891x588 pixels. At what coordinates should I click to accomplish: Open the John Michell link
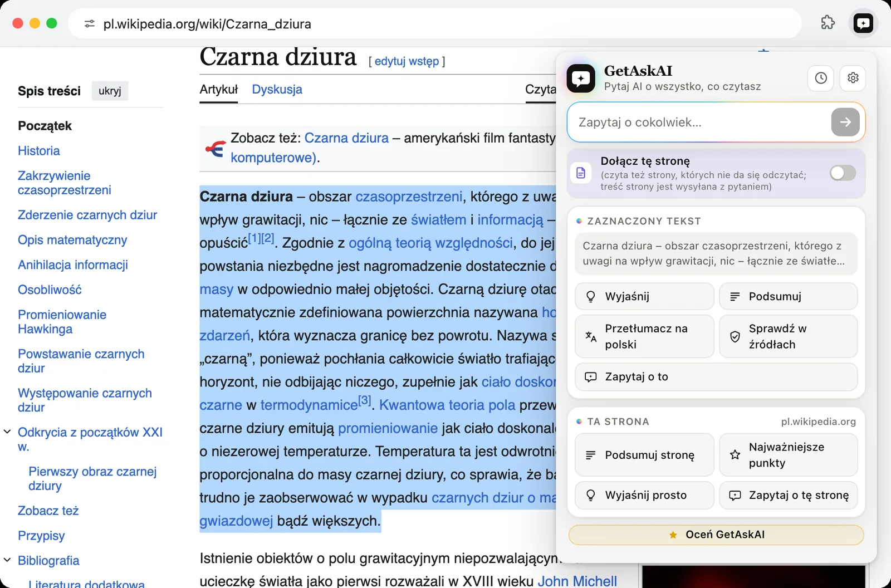[x=577, y=581]
